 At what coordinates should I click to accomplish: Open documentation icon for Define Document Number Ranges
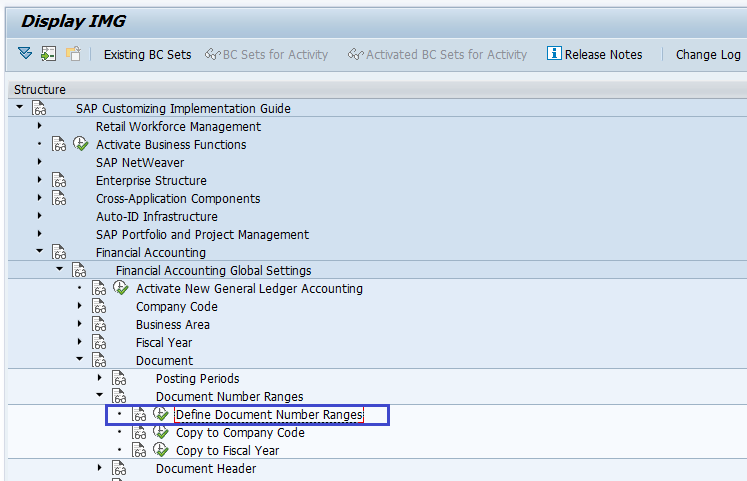(139, 414)
